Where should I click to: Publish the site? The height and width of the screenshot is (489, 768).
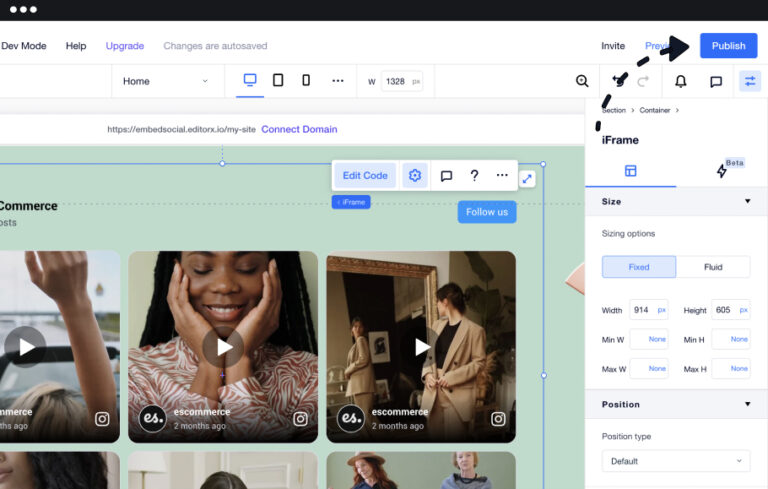point(728,46)
